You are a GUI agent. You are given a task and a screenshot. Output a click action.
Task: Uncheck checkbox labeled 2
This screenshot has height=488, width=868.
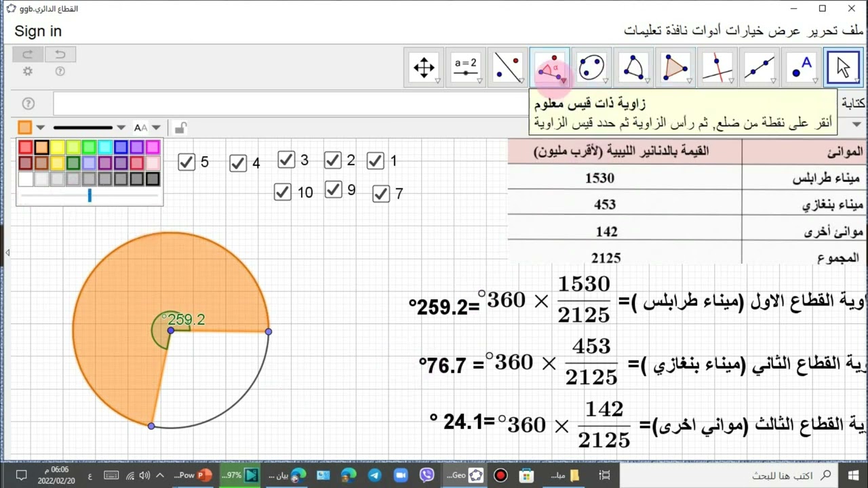pos(332,160)
